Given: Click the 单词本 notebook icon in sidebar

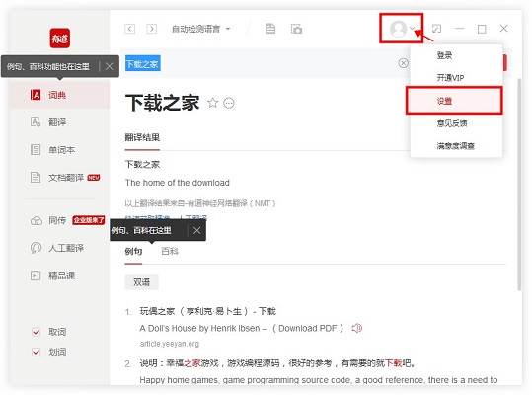Looking at the screenshot, I should click(x=36, y=150).
